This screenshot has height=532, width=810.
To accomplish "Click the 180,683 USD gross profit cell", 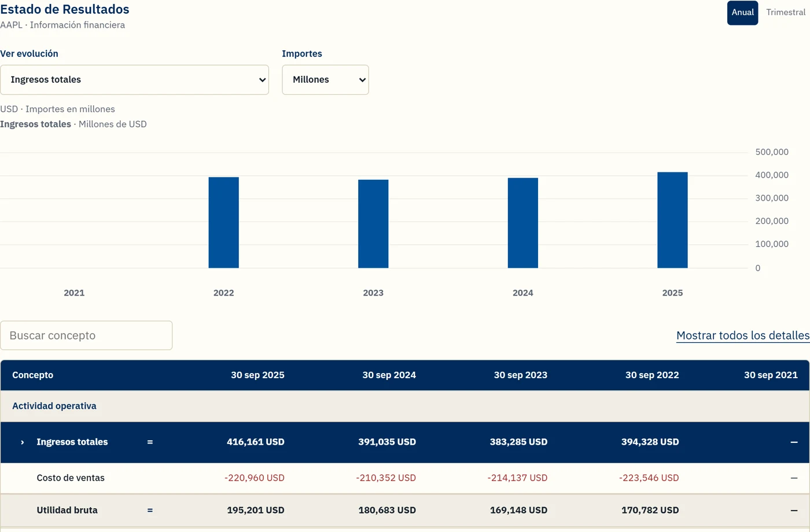I will coord(387,511).
